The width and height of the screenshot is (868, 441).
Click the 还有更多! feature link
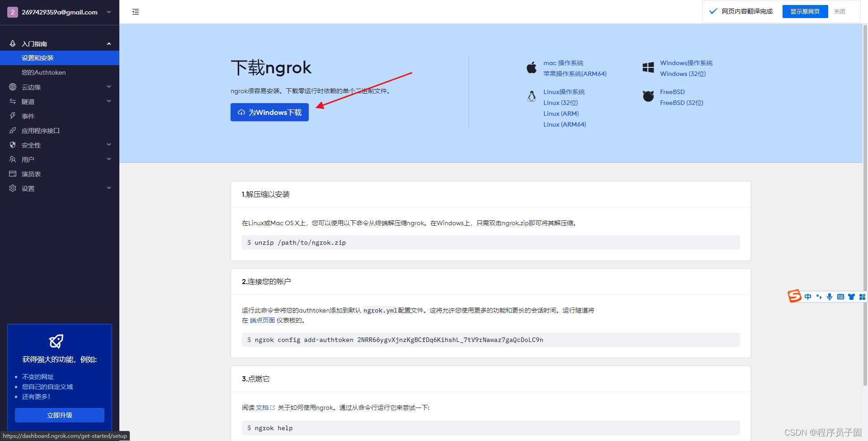(36, 397)
